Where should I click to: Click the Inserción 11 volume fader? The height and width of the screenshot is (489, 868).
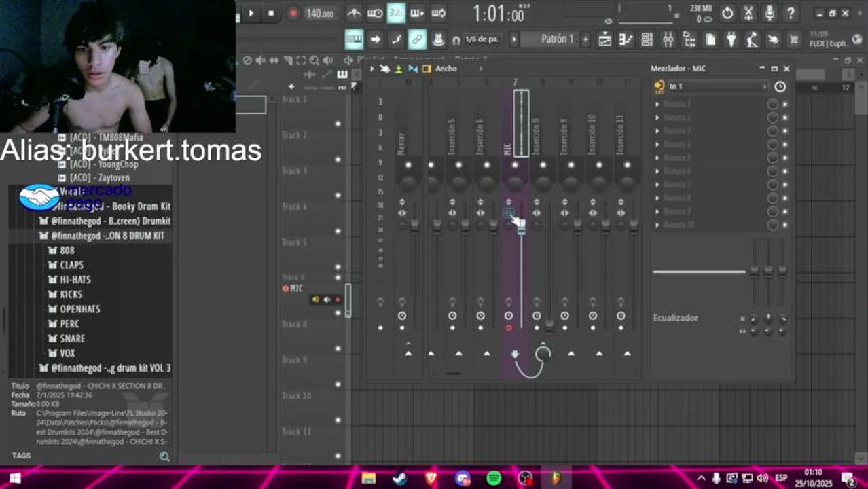(x=633, y=227)
